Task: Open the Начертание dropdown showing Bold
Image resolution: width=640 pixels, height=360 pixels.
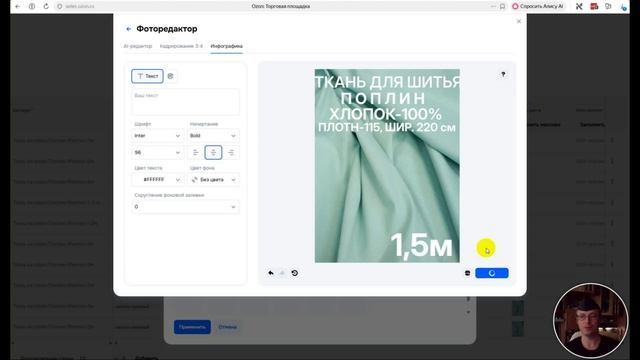Action: click(213, 136)
